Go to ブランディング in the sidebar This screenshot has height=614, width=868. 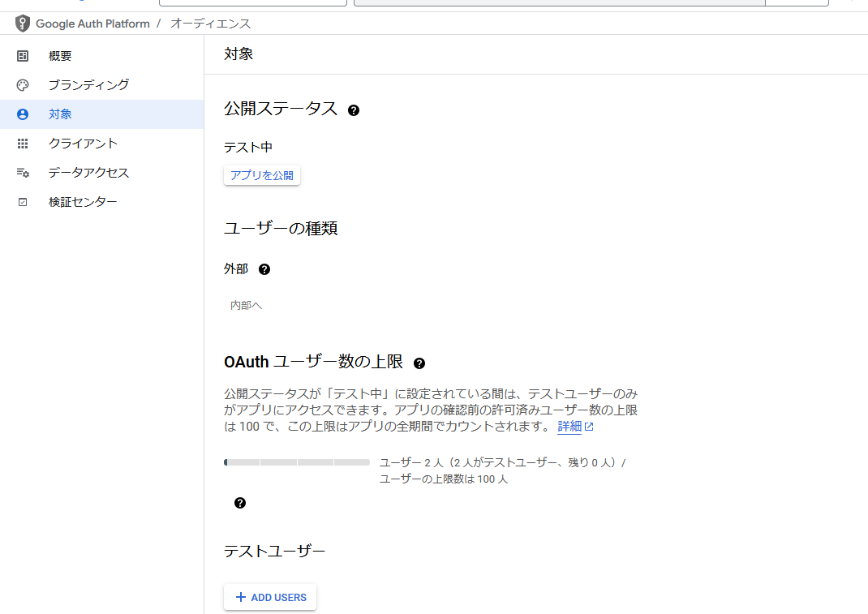pos(102,85)
